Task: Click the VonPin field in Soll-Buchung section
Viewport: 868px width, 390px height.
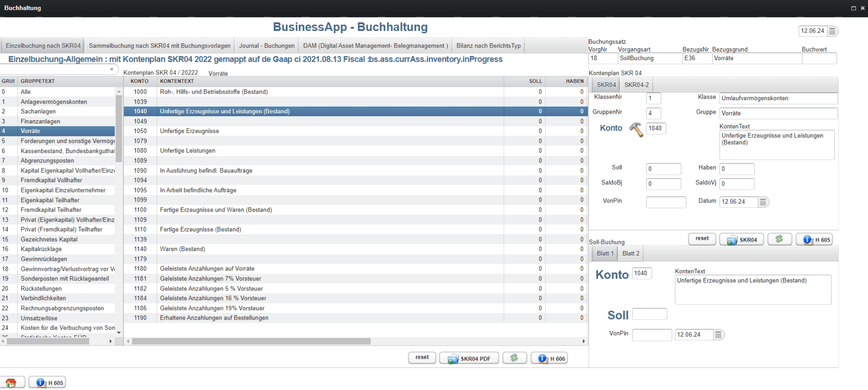Action: point(652,335)
